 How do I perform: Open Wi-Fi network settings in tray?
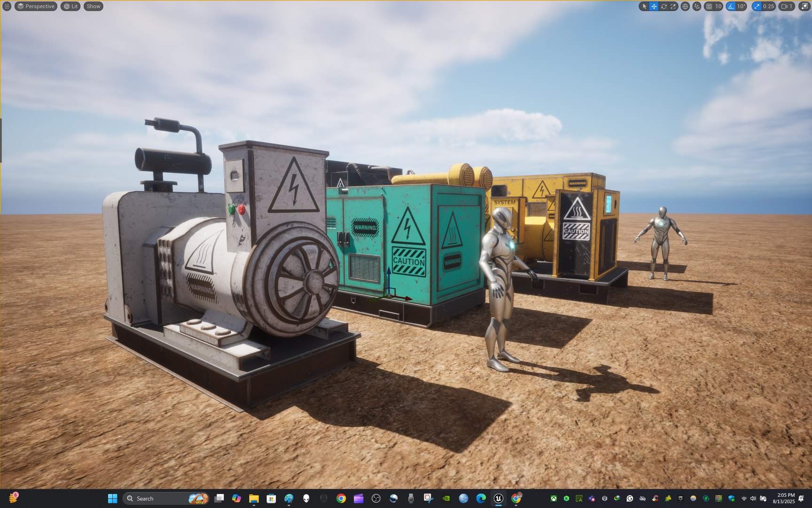coord(744,499)
